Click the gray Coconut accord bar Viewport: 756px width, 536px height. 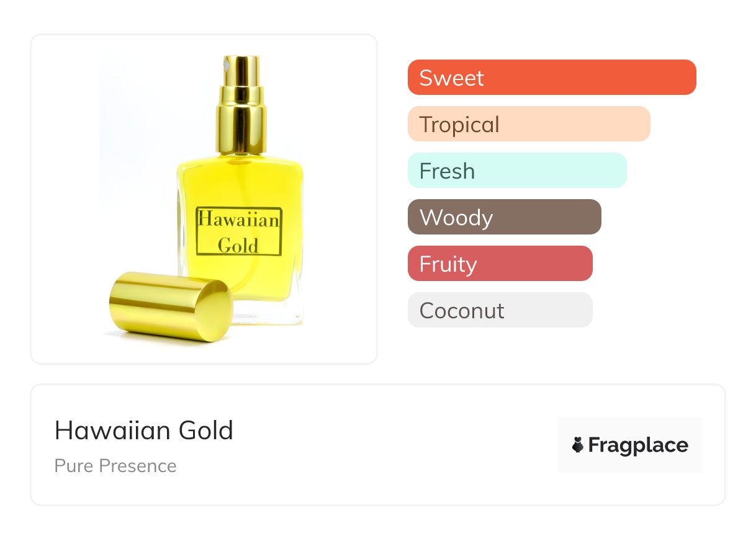(500, 310)
